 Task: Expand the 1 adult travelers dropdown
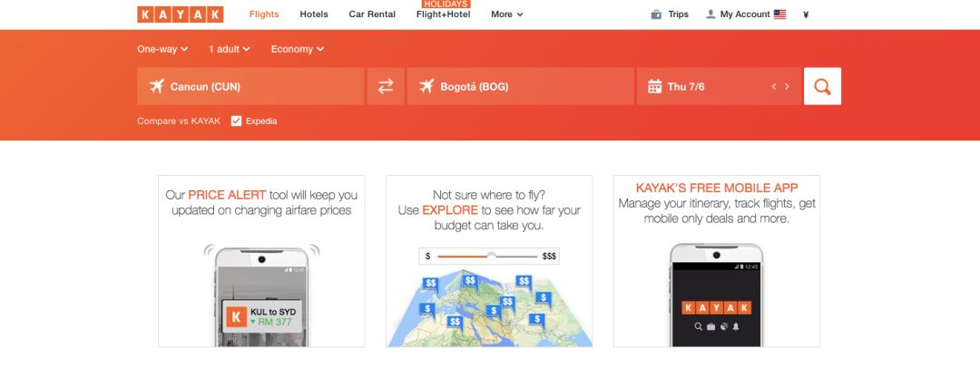231,49
